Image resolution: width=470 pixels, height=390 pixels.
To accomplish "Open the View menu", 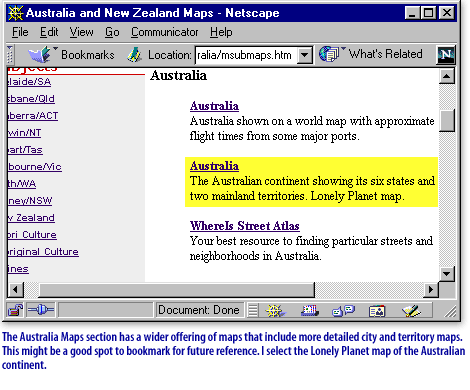I will (82, 32).
